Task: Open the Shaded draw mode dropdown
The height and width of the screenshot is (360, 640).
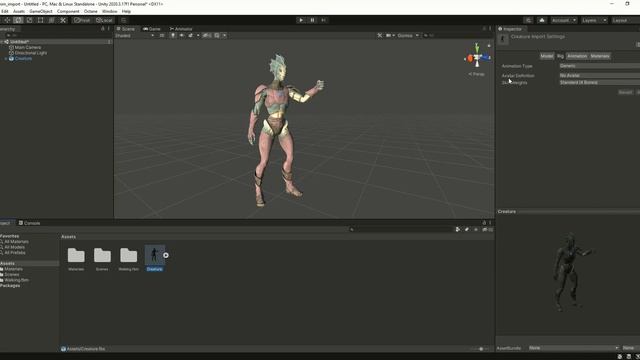Action: (135, 36)
